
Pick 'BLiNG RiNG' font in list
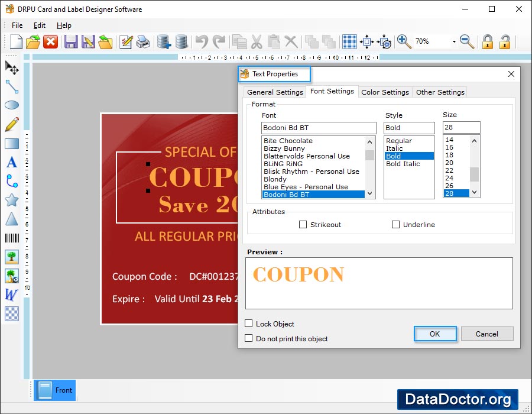pos(283,164)
